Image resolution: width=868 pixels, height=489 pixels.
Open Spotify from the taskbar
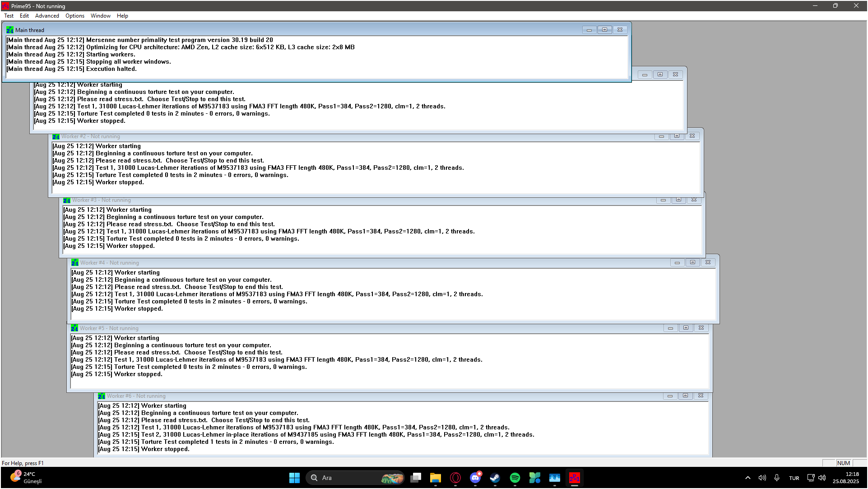click(x=515, y=478)
